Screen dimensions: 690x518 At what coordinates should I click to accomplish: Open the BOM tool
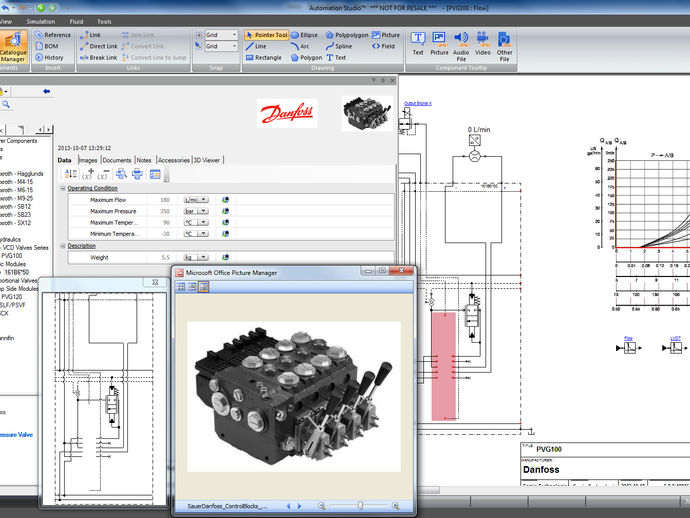coord(47,46)
